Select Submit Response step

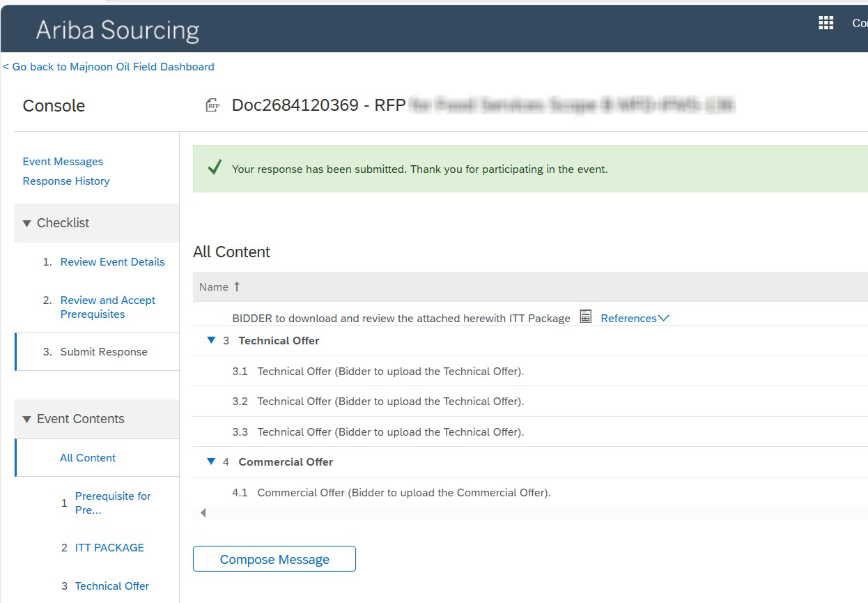tap(104, 352)
